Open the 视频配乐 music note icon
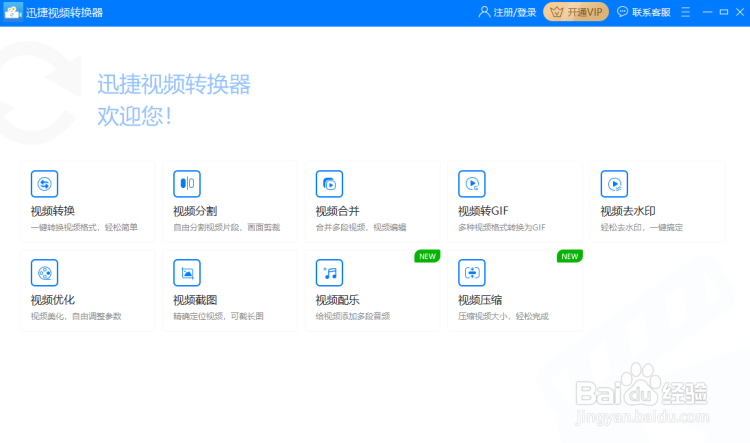Screen dimensions: 750x443 [x=330, y=273]
